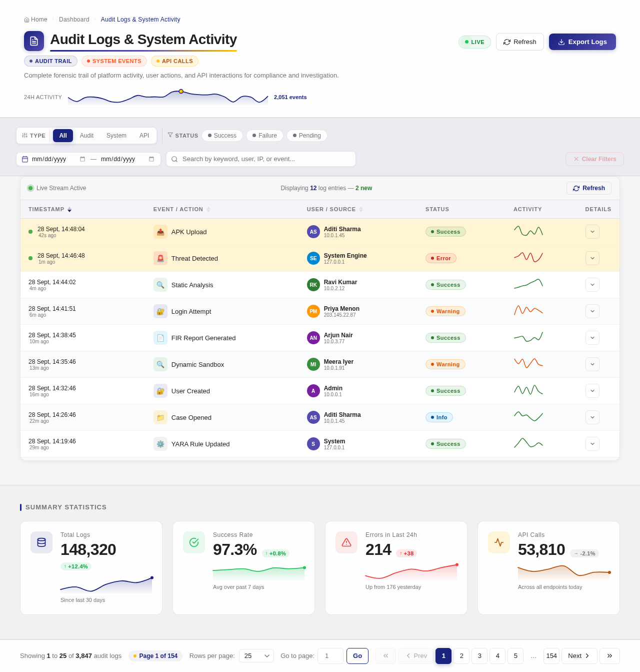Select the System type tab
Viewport: 640px width, 672px height.
click(116, 136)
